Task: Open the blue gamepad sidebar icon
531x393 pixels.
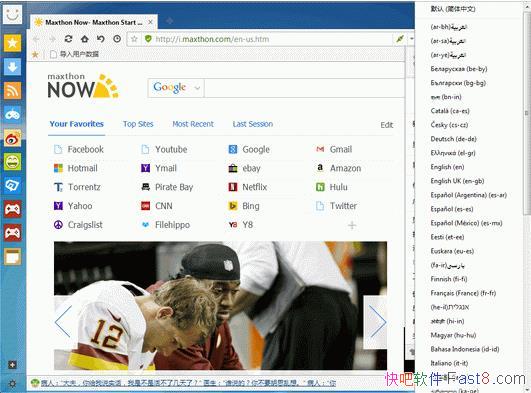Action: point(13,114)
